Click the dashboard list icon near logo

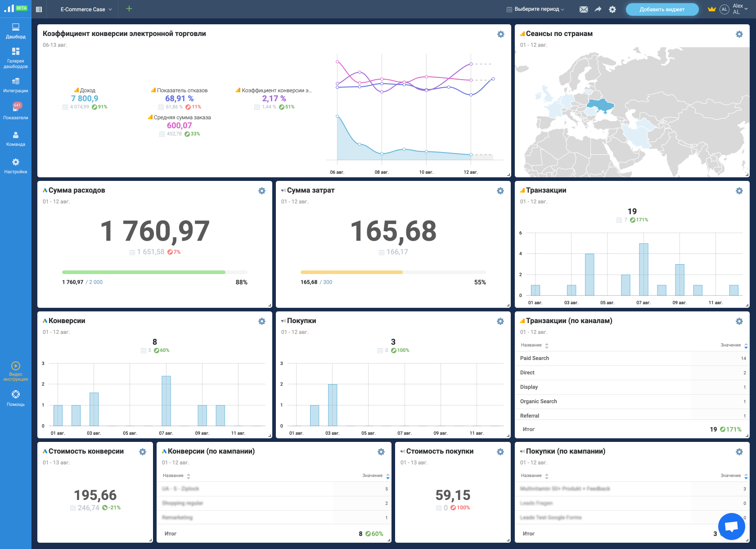click(39, 9)
